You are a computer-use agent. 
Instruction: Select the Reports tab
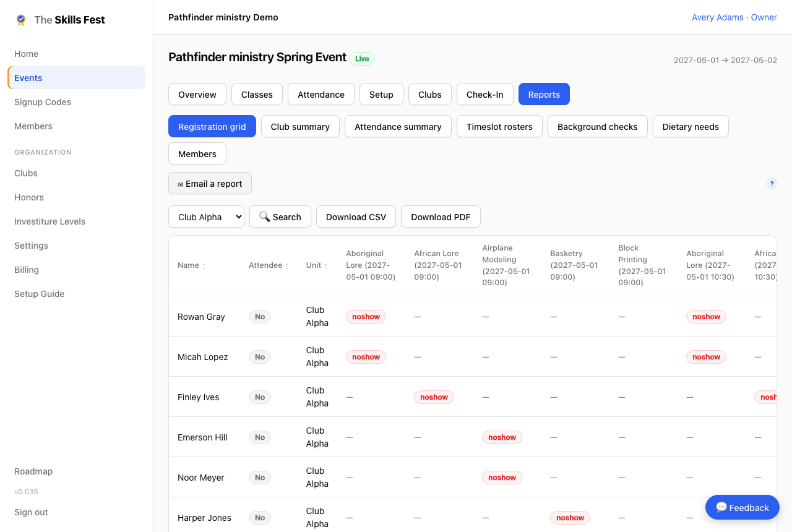(544, 95)
